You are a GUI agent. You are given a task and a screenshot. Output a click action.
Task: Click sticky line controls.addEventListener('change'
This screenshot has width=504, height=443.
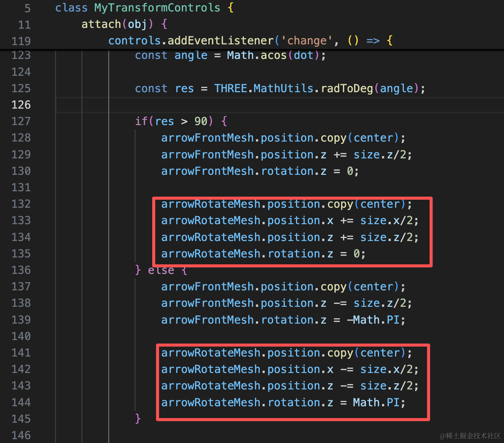tap(250, 41)
